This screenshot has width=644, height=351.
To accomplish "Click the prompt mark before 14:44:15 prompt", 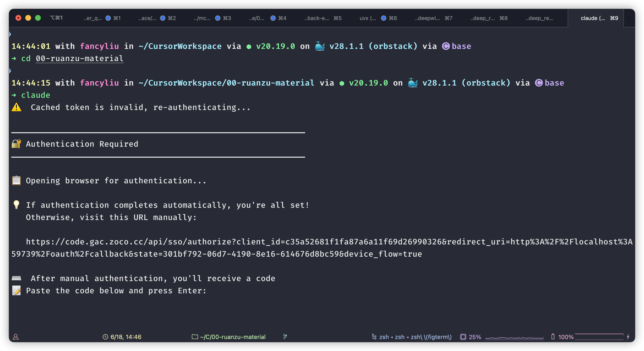I will [x=10, y=71].
